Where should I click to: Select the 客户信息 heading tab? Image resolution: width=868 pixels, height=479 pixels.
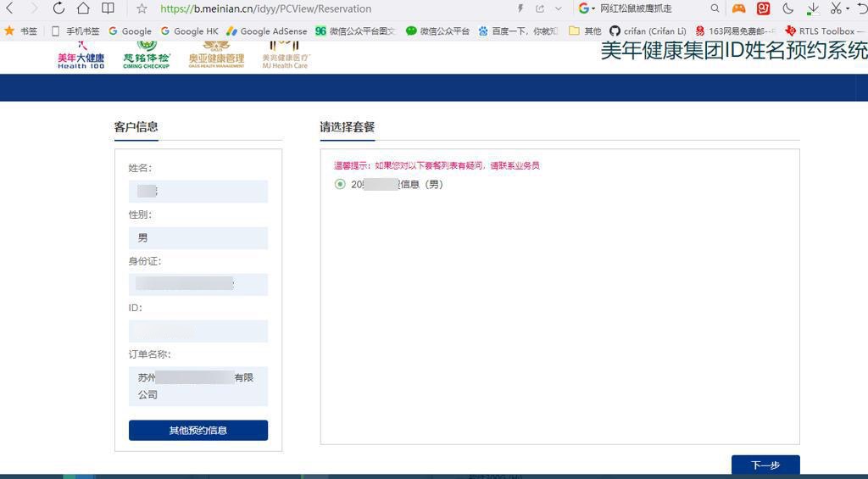[x=136, y=127]
